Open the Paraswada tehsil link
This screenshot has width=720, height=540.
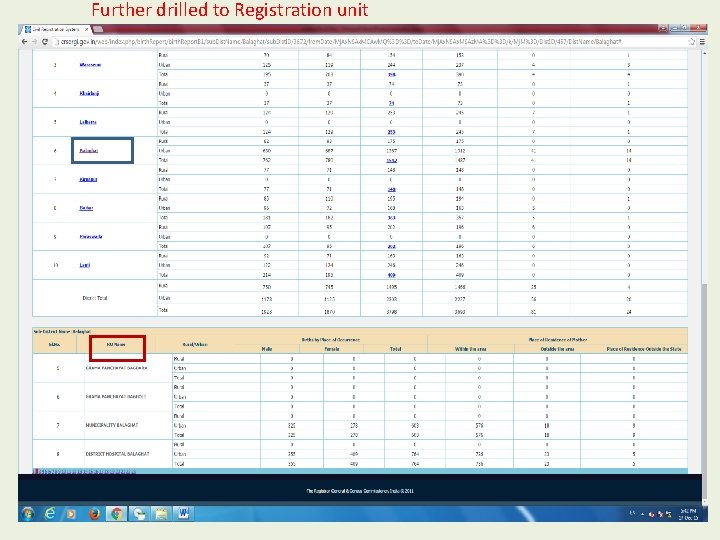(90, 237)
